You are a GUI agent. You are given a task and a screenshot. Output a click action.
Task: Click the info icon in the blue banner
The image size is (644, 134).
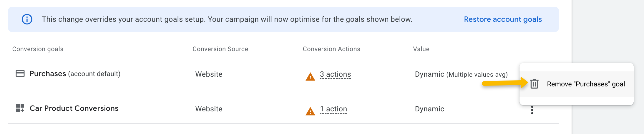pos(27,19)
